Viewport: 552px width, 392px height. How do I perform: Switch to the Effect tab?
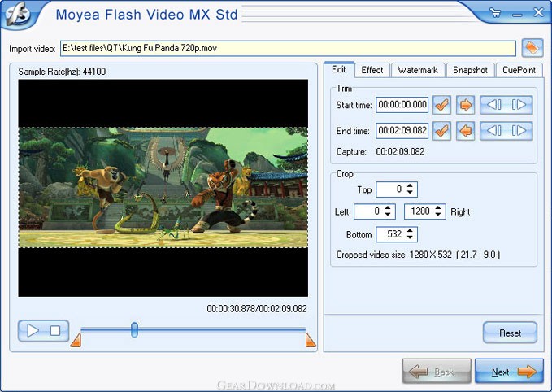(x=372, y=70)
